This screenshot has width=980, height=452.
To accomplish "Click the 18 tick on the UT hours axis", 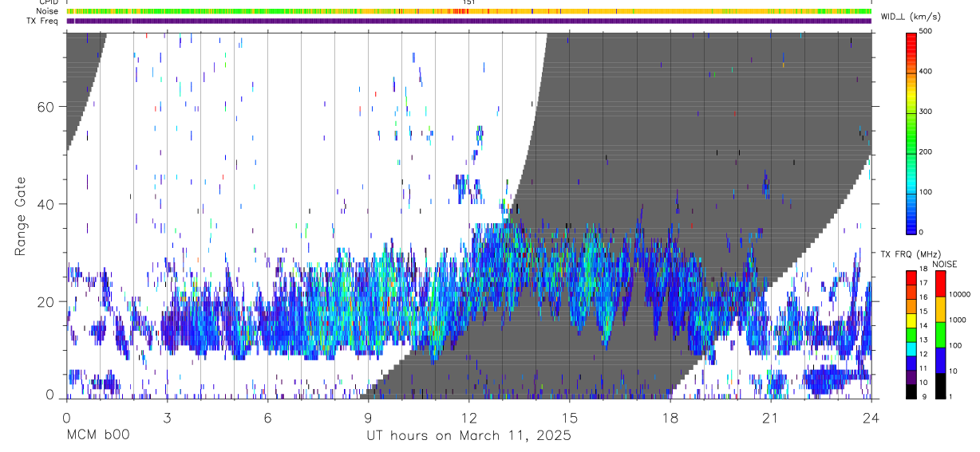I will (670, 417).
